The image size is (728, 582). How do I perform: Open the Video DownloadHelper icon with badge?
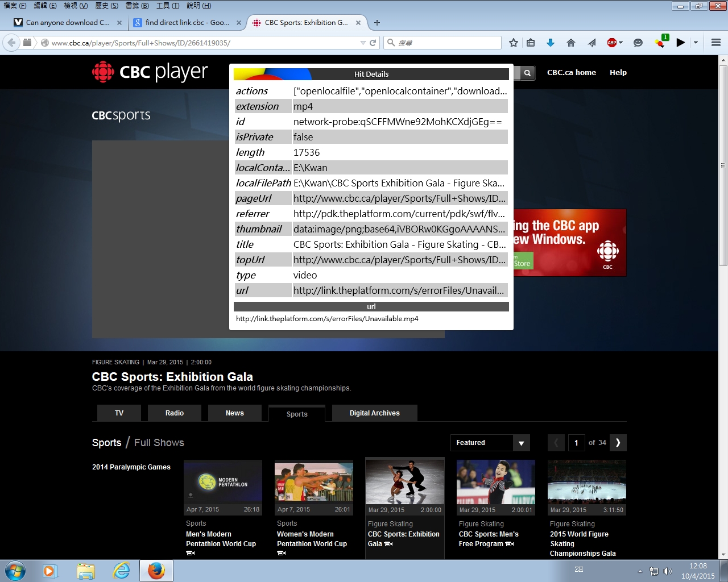point(661,41)
